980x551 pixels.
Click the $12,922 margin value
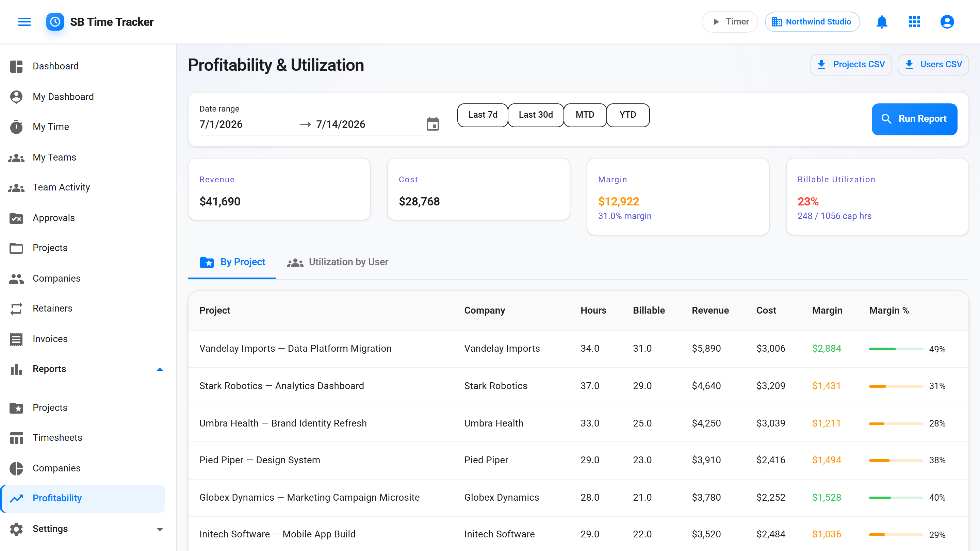(618, 202)
